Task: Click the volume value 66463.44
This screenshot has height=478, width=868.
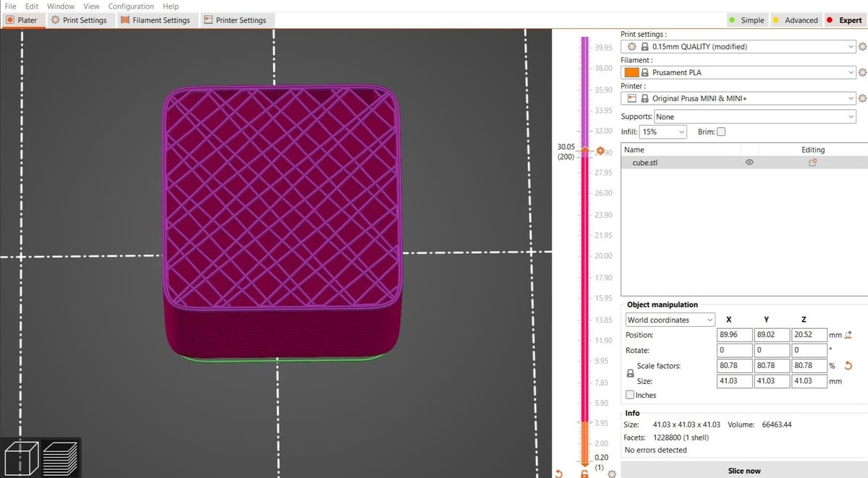Action: coord(776,424)
